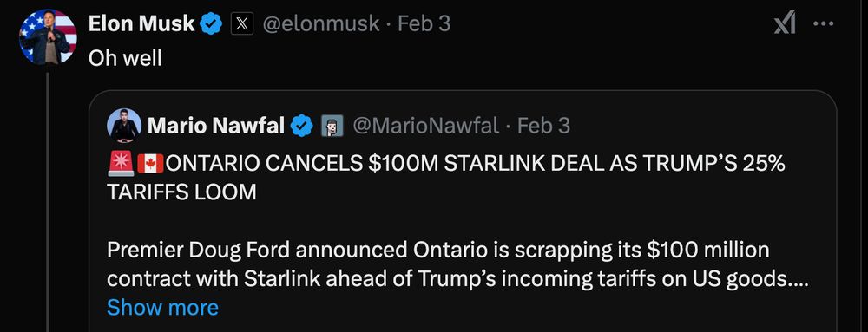
Task: Click the X affiliation badge icon
Action: point(242,23)
